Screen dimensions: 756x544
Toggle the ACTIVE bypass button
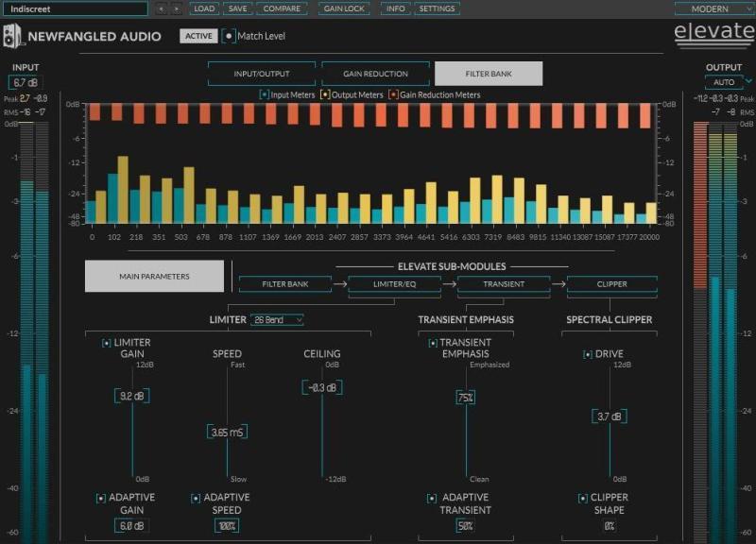(x=198, y=36)
